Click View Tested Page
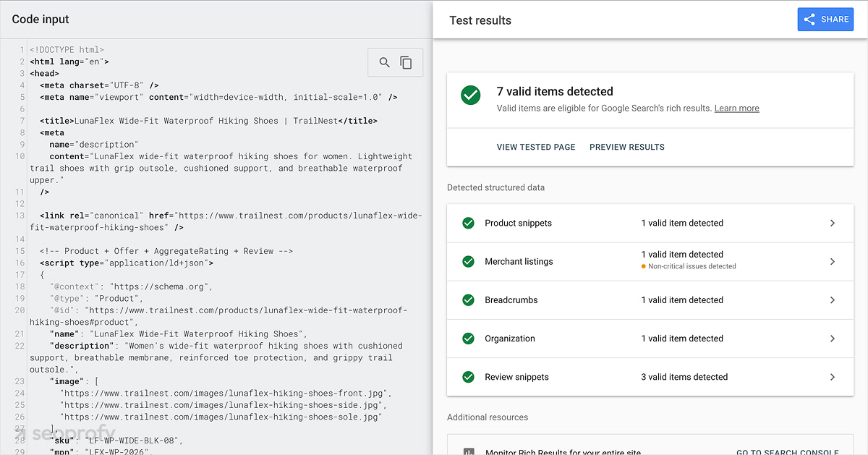 pyautogui.click(x=536, y=147)
